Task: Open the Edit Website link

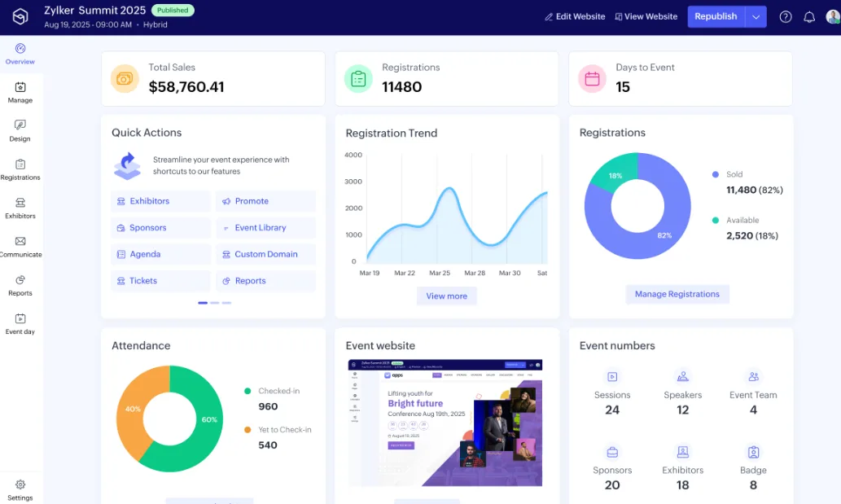Action: [x=575, y=17]
